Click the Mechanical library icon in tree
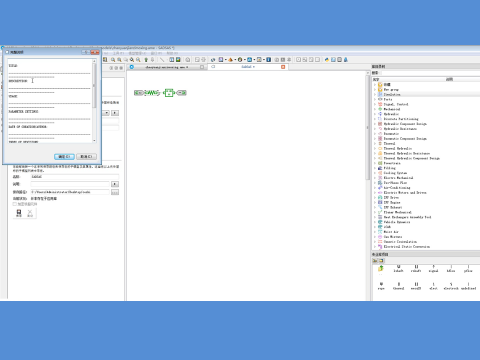 380,109
